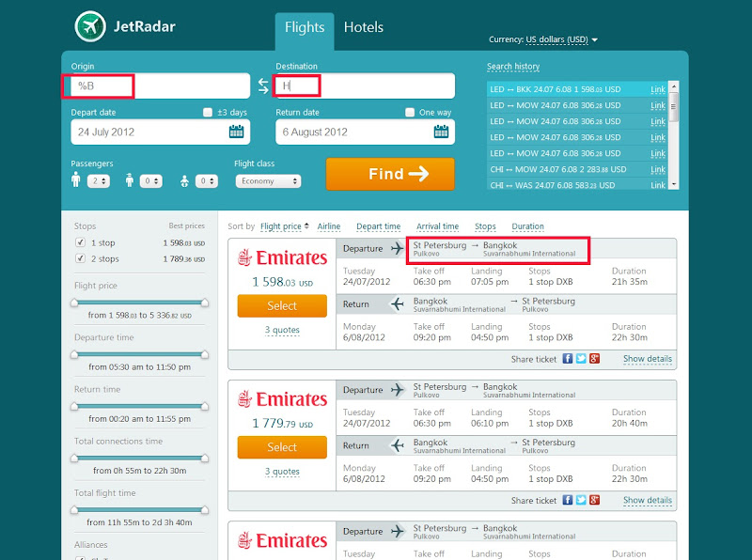Share first ticket on Facebook
Viewport: 752px width, 560px height.
coord(568,359)
